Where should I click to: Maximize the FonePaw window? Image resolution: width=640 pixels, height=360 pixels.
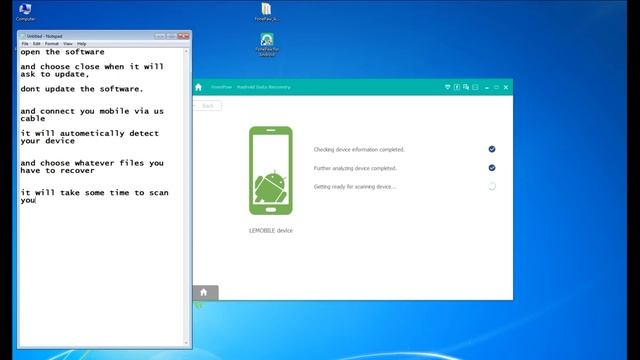click(496, 87)
